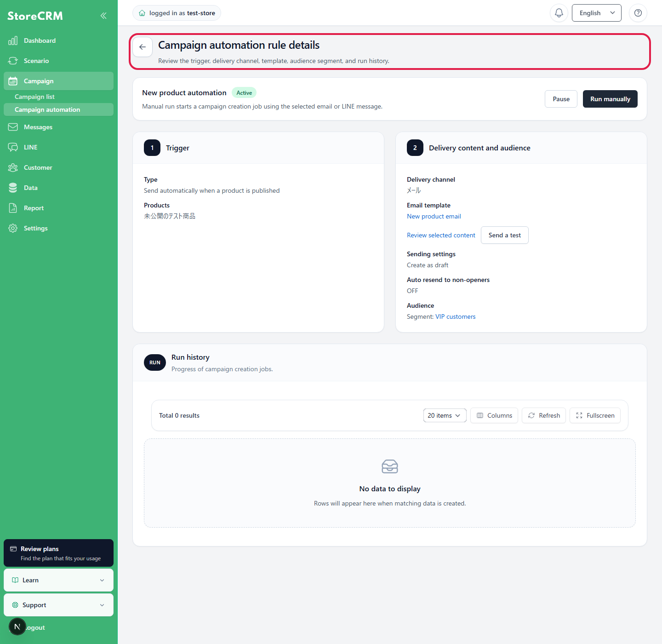
Task: Click the Review plans card icon
Action: coord(13,549)
